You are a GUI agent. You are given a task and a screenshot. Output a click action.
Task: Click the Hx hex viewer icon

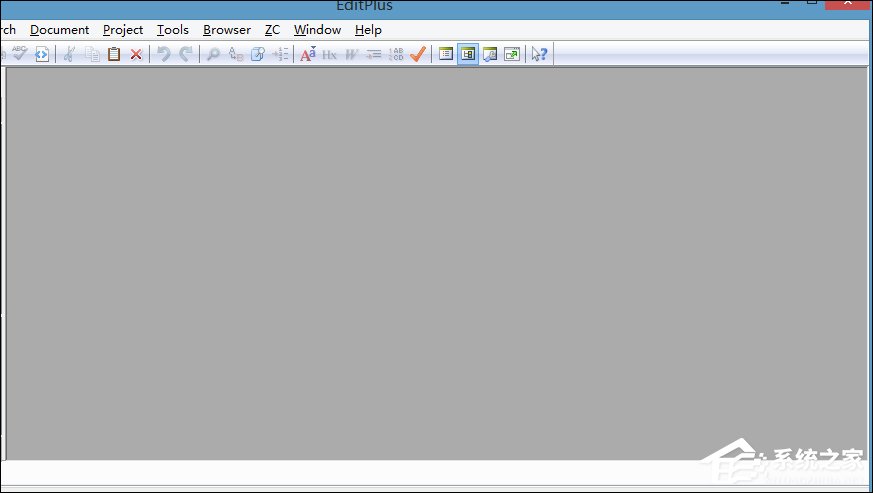pos(330,54)
